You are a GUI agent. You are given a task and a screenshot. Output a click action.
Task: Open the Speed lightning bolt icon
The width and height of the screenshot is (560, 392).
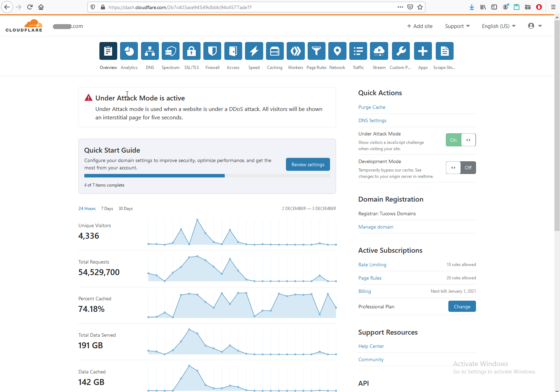click(254, 51)
